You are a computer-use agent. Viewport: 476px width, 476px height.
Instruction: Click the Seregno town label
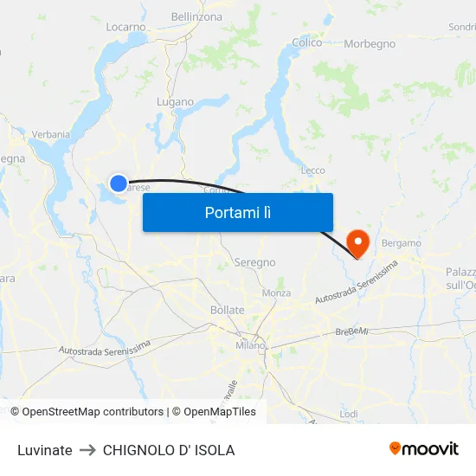point(255,262)
